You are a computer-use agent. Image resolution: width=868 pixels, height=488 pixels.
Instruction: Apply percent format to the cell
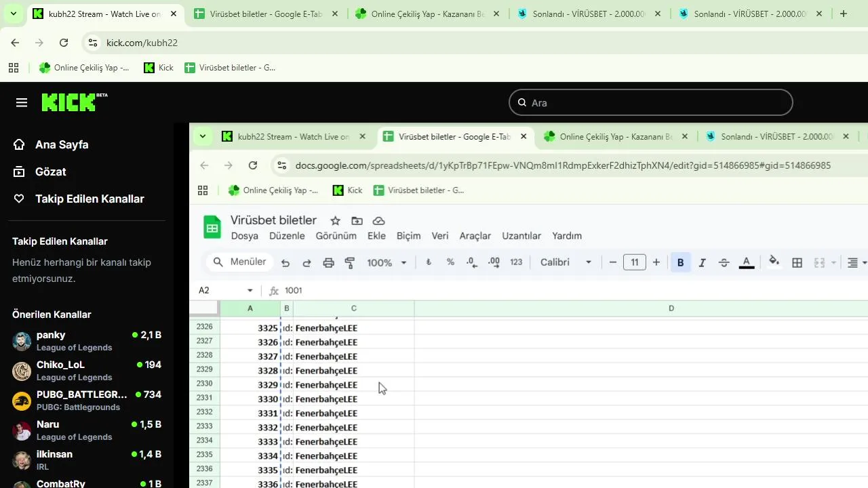(450, 262)
